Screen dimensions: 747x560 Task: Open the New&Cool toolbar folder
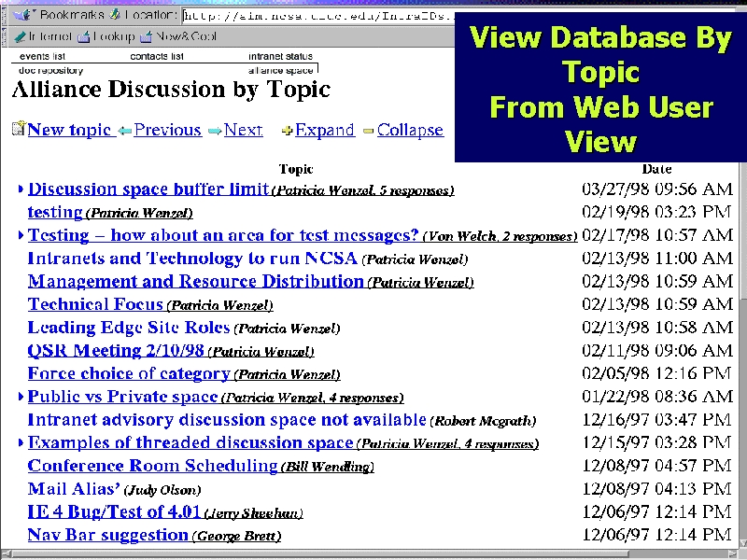tap(178, 36)
